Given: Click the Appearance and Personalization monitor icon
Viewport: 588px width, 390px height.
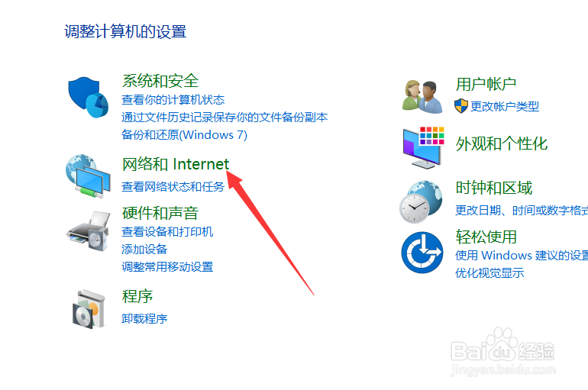Looking at the screenshot, I should point(423,147).
